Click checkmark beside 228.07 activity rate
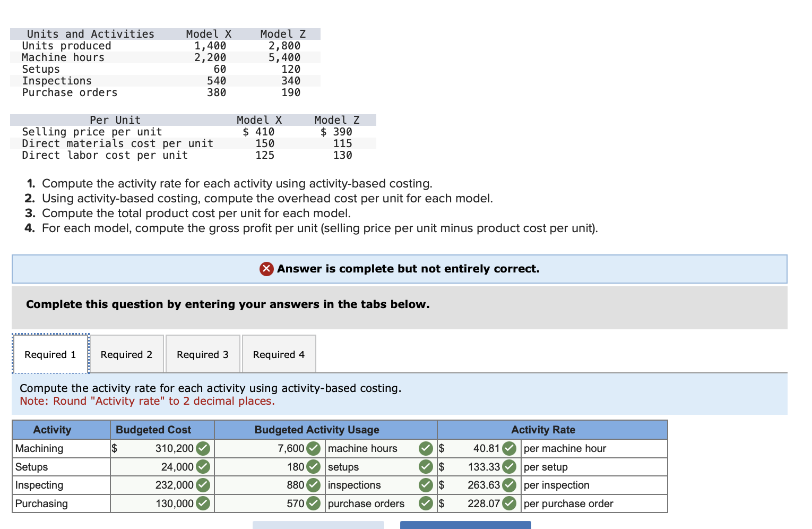 [509, 504]
